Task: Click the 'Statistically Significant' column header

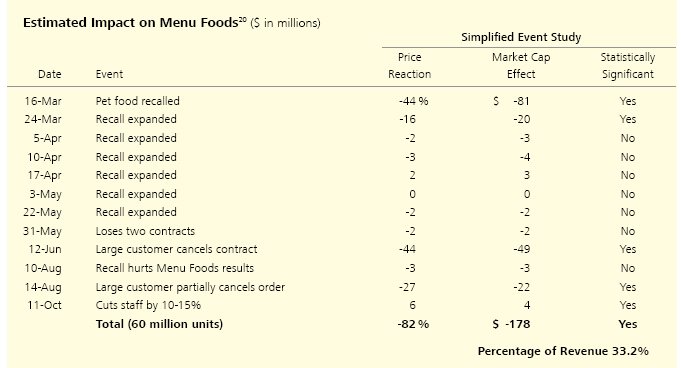Action: point(628,65)
